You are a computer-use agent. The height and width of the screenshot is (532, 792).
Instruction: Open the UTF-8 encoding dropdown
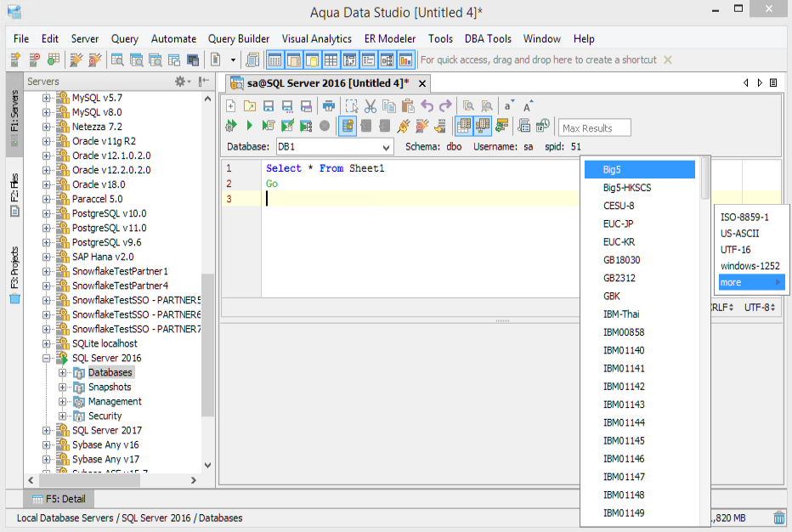(760, 308)
